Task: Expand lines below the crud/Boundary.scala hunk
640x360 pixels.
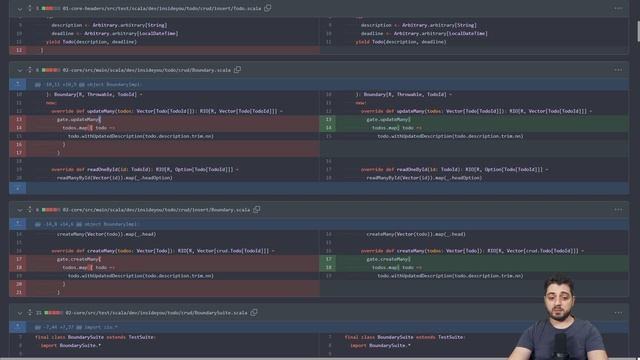Action: tap(18, 188)
